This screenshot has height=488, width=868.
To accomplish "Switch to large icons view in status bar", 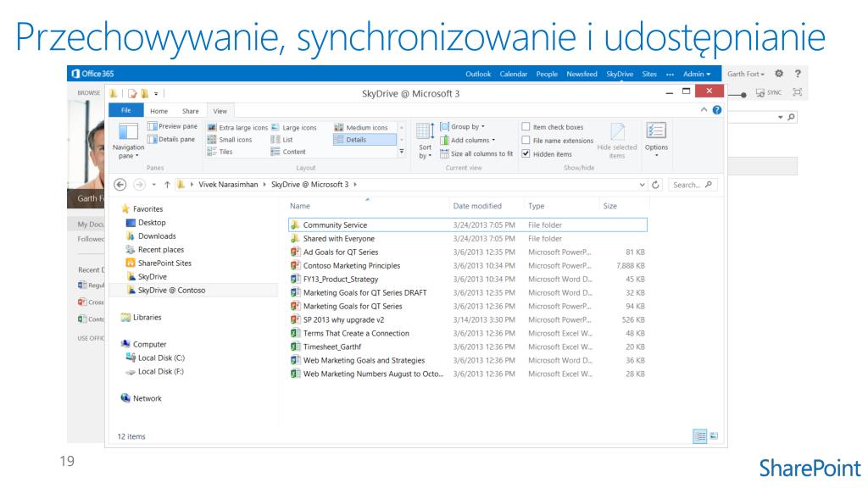I will click(x=714, y=436).
